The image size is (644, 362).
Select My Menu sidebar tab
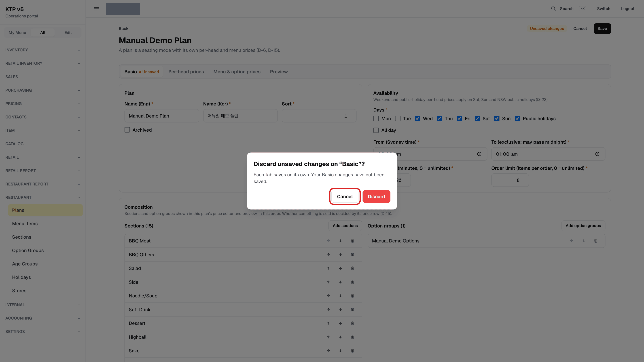(17, 32)
